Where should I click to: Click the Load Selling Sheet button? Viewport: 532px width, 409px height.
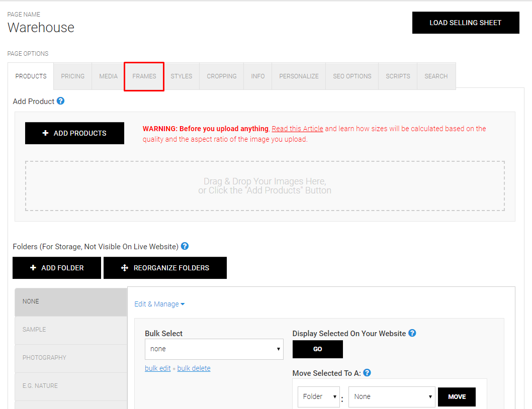[x=466, y=23]
